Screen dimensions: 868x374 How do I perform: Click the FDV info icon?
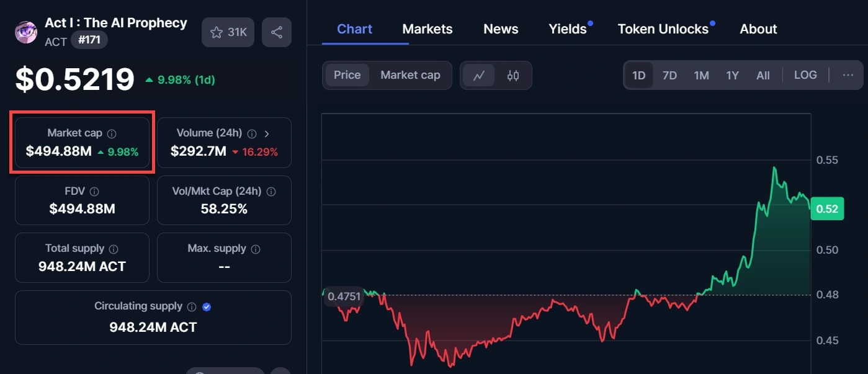94,192
